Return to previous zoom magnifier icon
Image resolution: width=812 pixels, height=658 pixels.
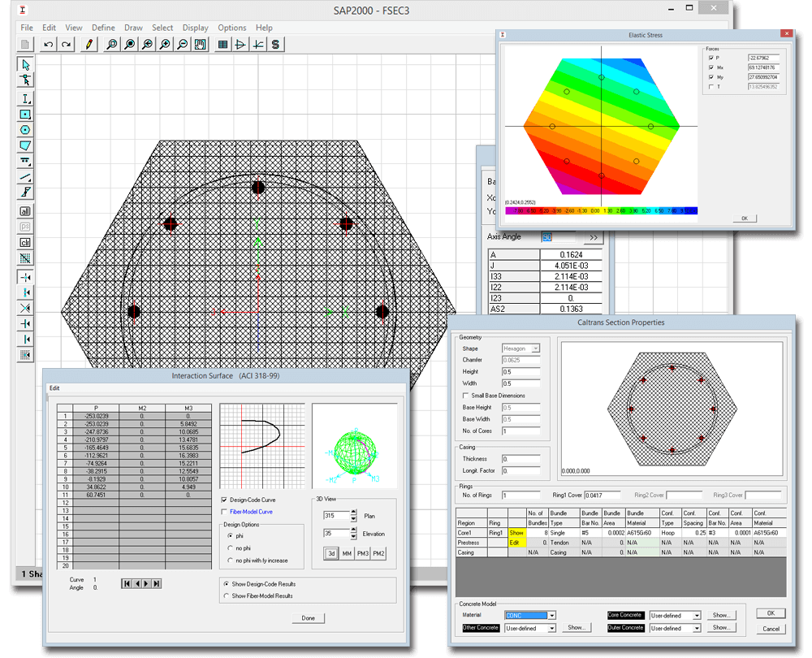tap(147, 45)
